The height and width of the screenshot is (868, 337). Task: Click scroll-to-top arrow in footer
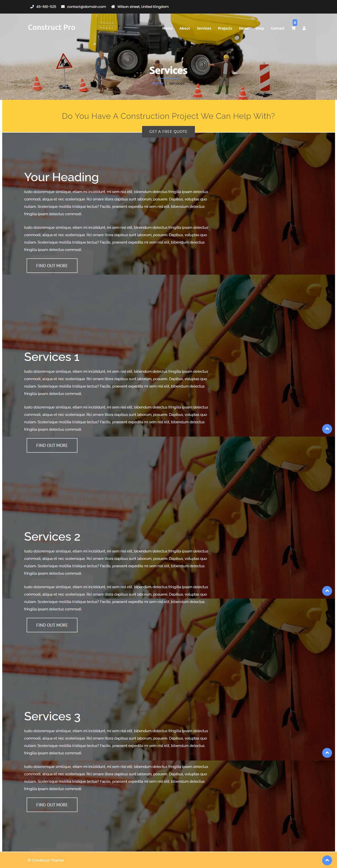pyautogui.click(x=327, y=860)
